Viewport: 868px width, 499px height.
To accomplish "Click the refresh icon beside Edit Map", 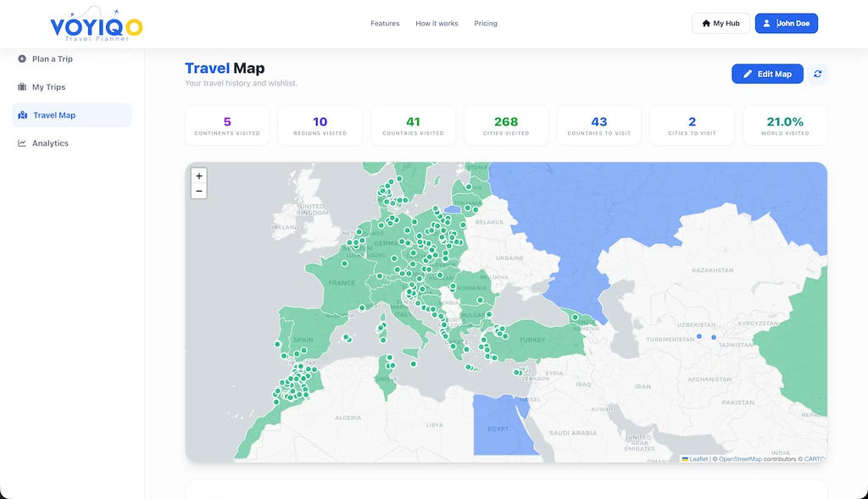I will click(817, 74).
